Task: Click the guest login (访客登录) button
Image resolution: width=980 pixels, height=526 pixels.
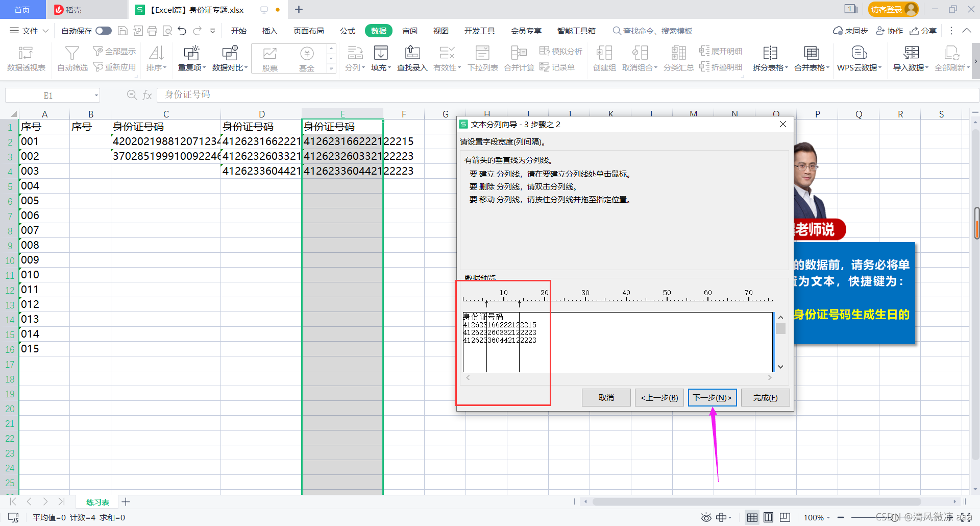Action: point(893,9)
